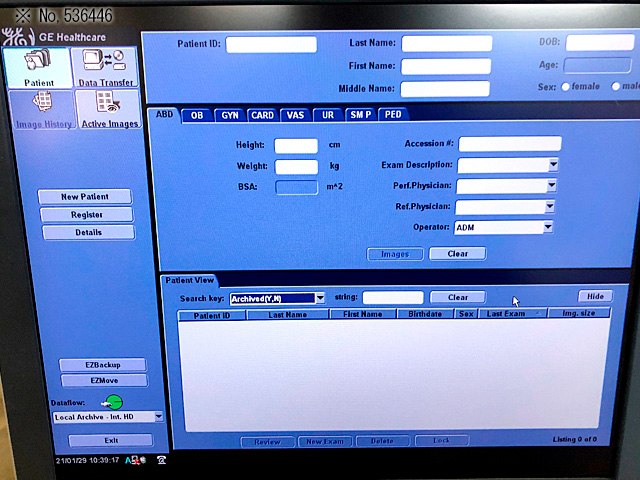Click the New Exam button

tap(325, 442)
